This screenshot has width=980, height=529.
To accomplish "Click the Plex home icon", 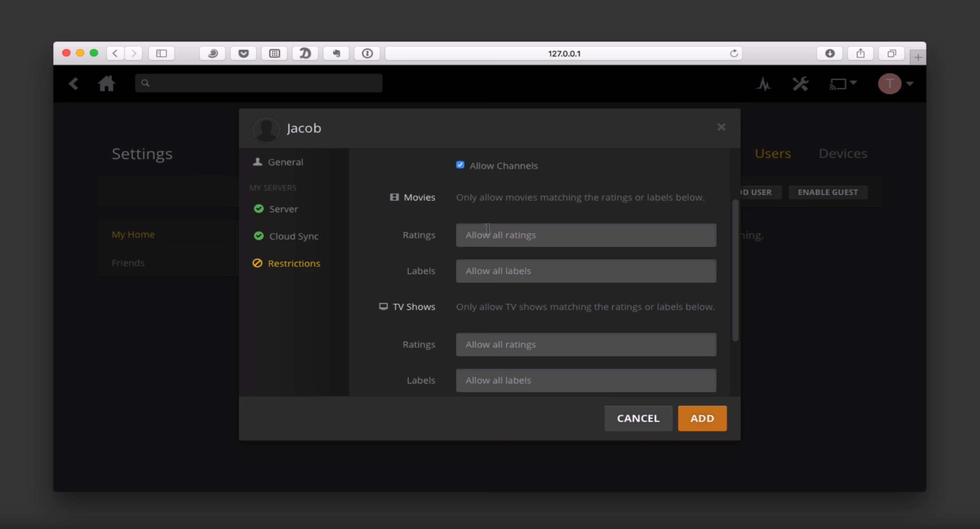I will [x=106, y=83].
